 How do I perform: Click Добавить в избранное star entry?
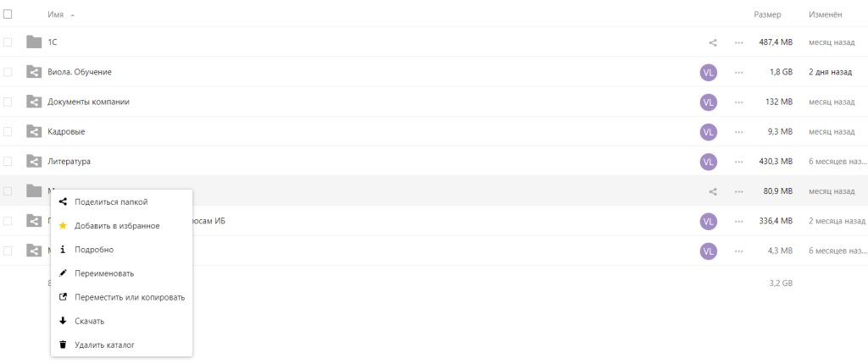[117, 226]
